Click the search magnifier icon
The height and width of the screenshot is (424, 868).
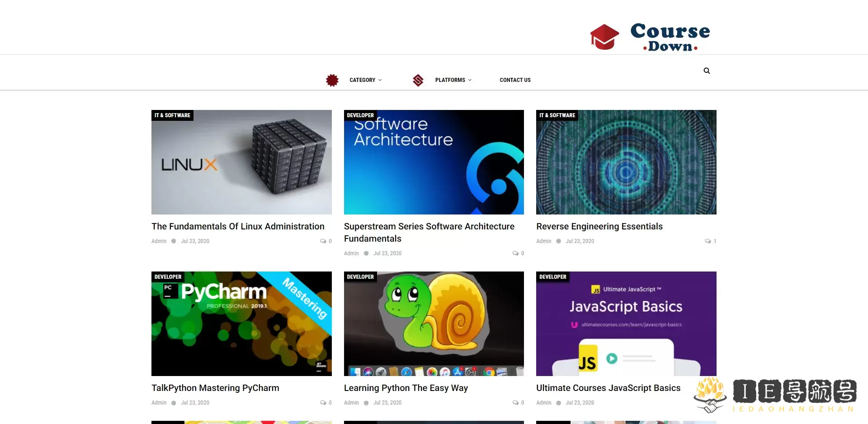pyautogui.click(x=707, y=71)
